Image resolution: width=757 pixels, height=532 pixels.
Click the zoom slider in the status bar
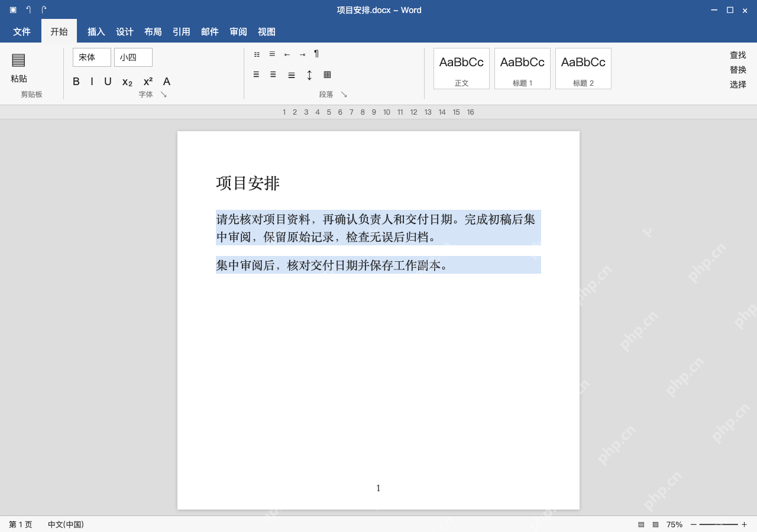pos(719,524)
